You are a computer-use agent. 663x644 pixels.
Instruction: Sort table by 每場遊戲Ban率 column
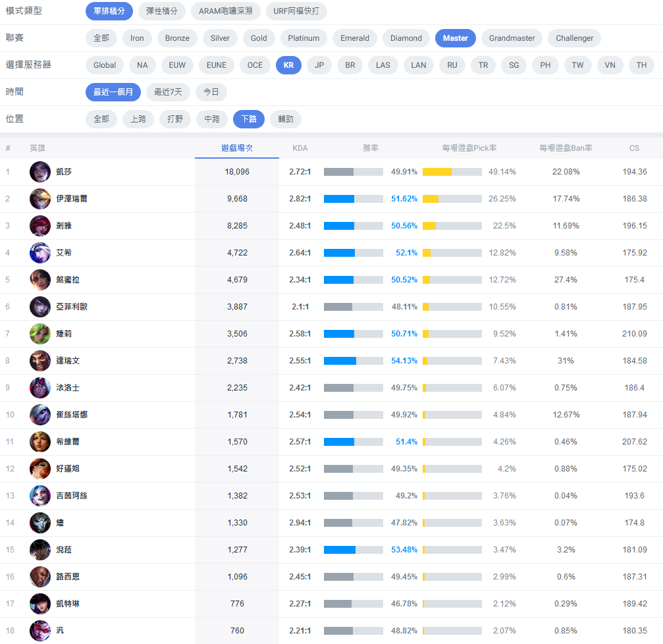point(566,148)
